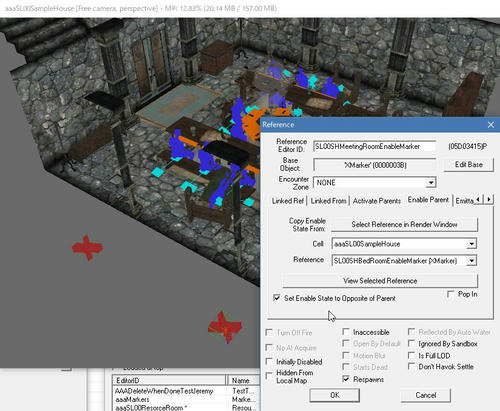Screen dimensions: 500x411
Task: Open the Activate Parents tab
Action: [x=377, y=201]
